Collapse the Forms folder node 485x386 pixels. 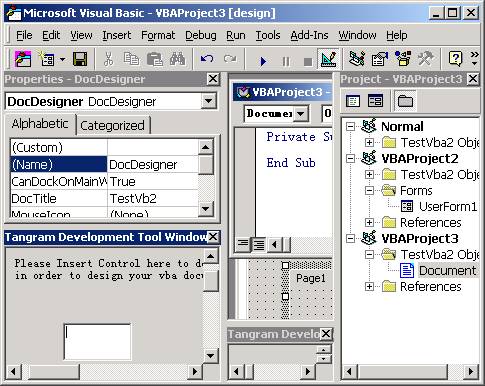pos(369,191)
